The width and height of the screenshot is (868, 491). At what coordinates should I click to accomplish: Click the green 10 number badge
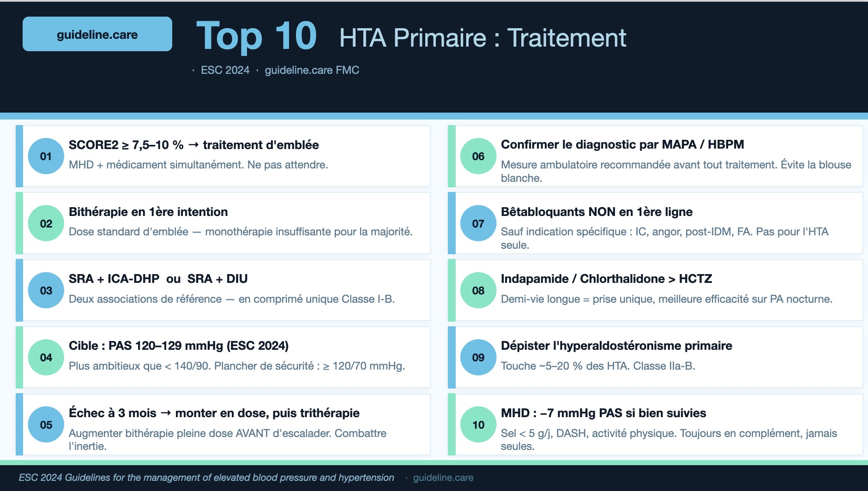point(478,425)
